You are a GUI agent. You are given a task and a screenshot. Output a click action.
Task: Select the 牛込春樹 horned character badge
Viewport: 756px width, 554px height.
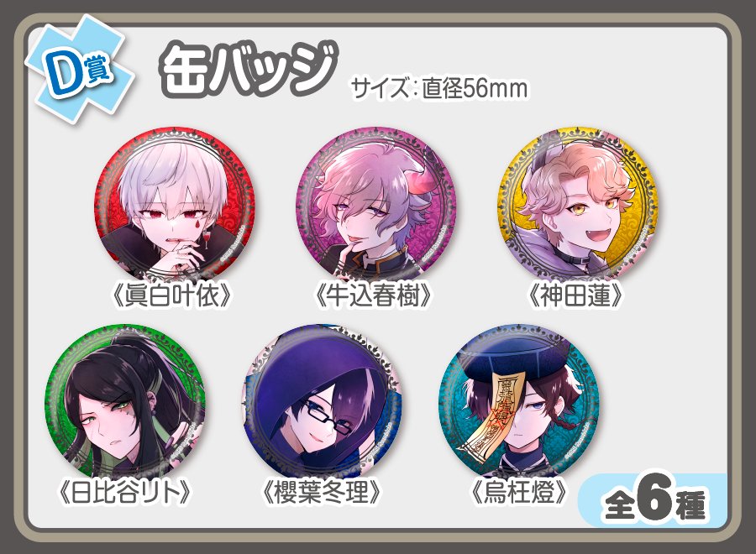[x=375, y=206]
